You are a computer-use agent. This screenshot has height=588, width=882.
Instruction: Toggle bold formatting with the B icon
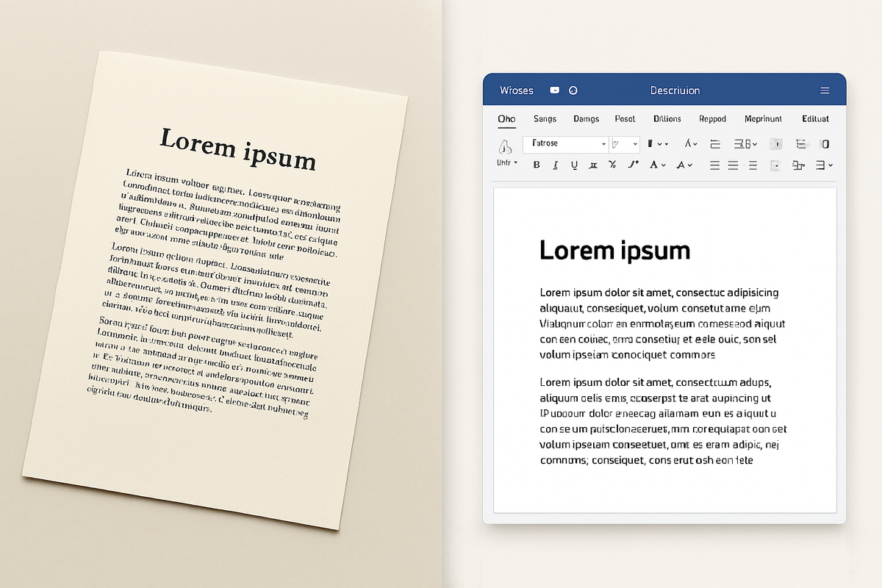pos(537,165)
